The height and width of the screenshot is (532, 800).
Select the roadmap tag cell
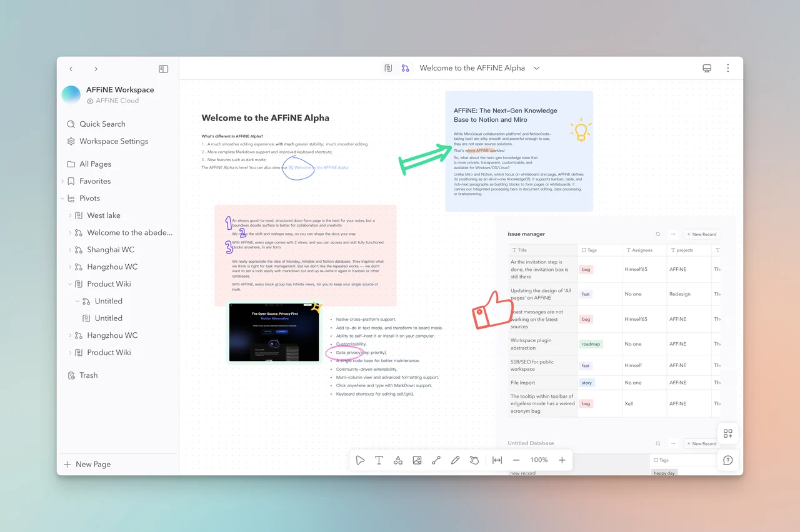pos(591,344)
